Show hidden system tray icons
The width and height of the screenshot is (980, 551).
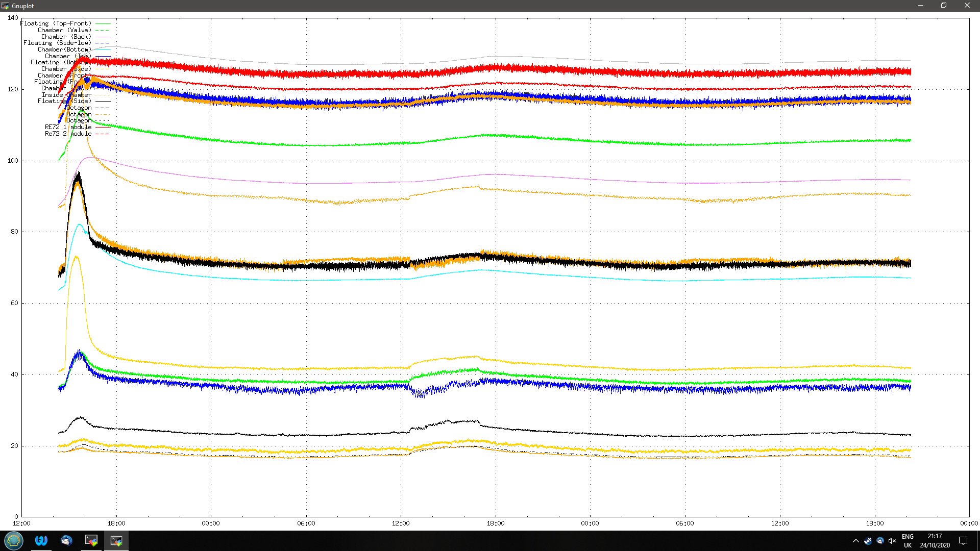[x=856, y=541]
